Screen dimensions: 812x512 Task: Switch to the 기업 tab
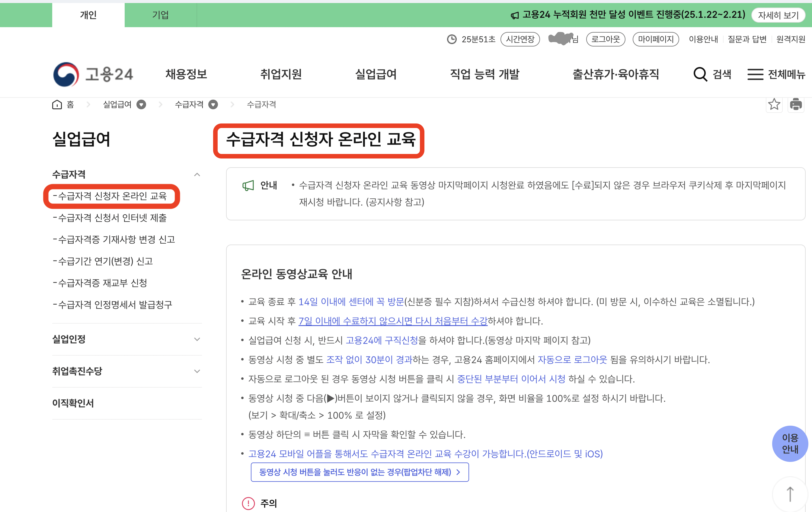tap(161, 15)
